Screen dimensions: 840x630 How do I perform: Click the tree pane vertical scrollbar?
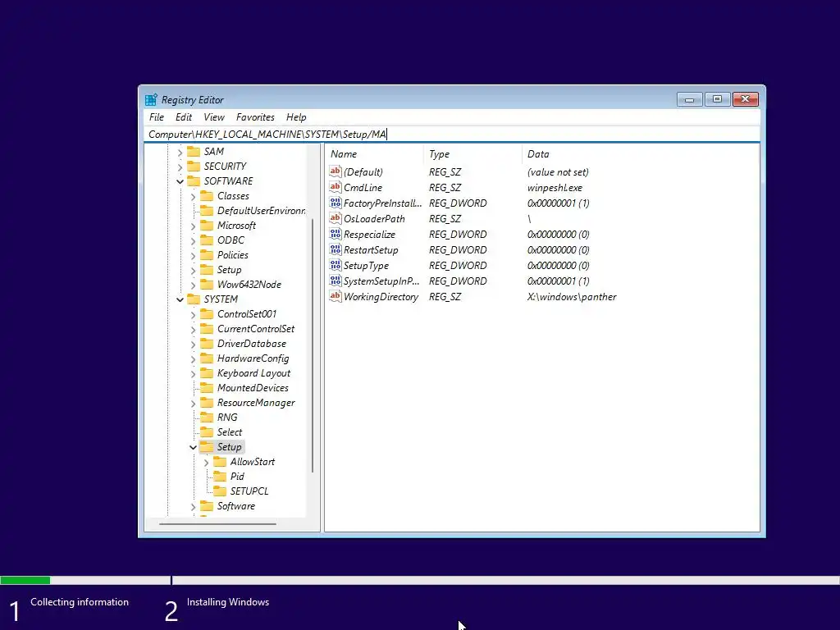pyautogui.click(x=313, y=345)
